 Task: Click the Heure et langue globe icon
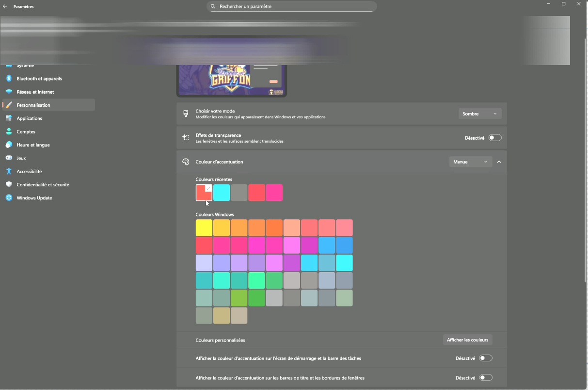tap(9, 145)
